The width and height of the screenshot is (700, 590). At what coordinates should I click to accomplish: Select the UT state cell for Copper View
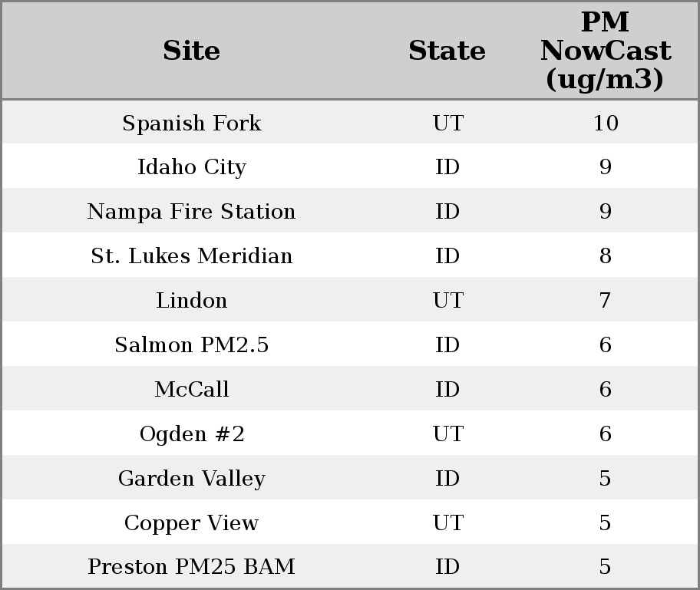pos(447,523)
